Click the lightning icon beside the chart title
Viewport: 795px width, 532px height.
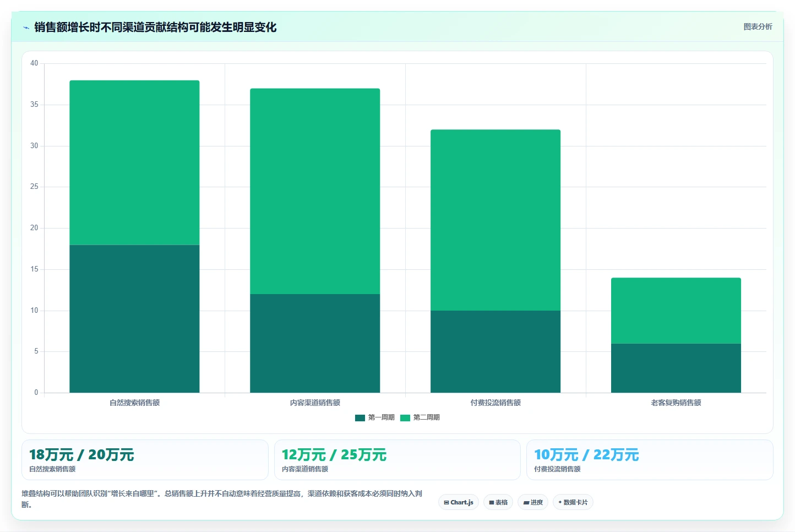pyautogui.click(x=26, y=28)
